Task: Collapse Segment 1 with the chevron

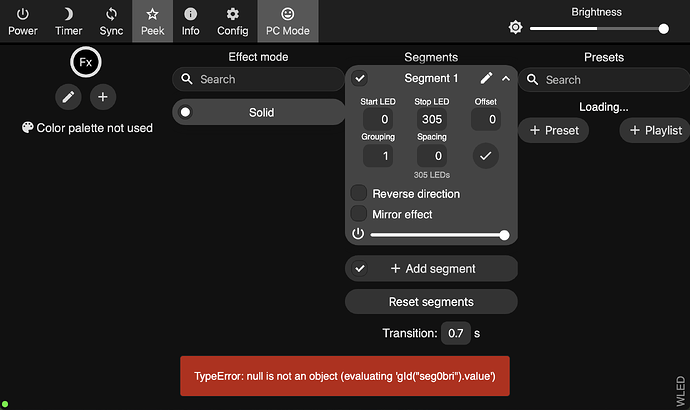Action: pos(506,79)
